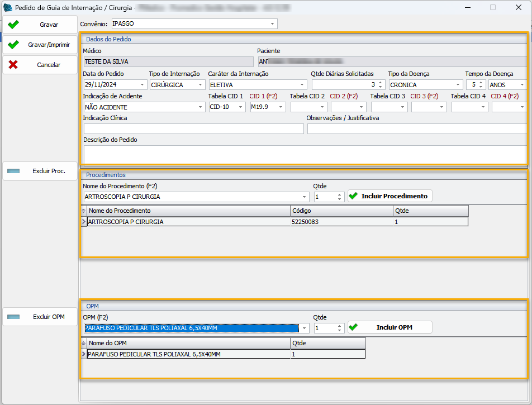Decrease the Tempo da Doença number
Screen dimensions: 532x405
(x=481, y=87)
